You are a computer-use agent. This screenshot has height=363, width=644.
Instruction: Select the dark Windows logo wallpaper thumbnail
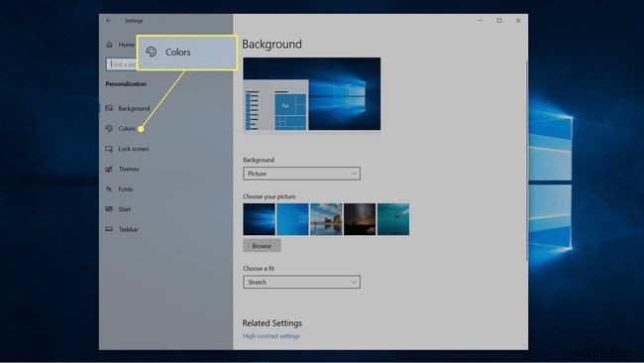[x=260, y=219]
